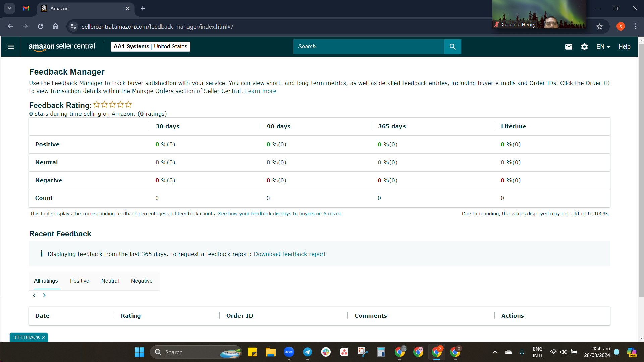Viewport: 644px width, 362px height.
Task: Open the Seller Central hamburger menu
Action: pos(11,47)
